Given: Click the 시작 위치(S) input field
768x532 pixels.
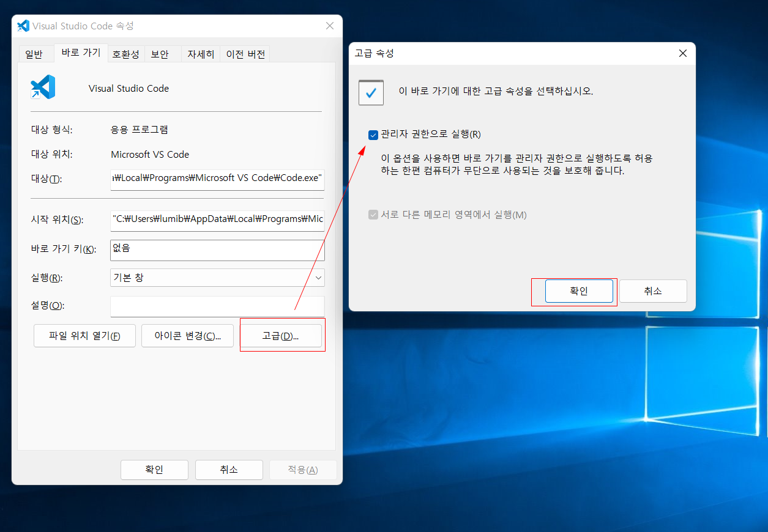Looking at the screenshot, I should 217,220.
